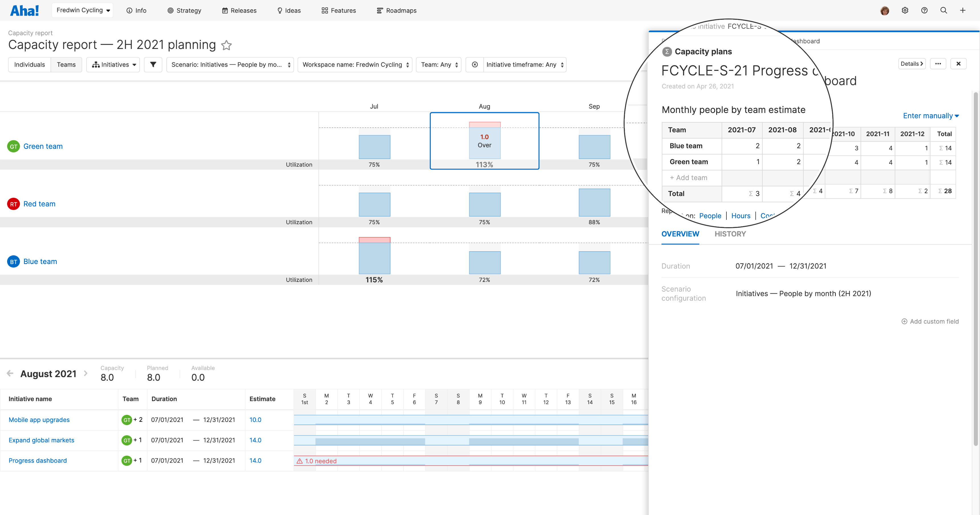Open the Roadmaps menu
This screenshot has height=515, width=980.
(396, 10)
